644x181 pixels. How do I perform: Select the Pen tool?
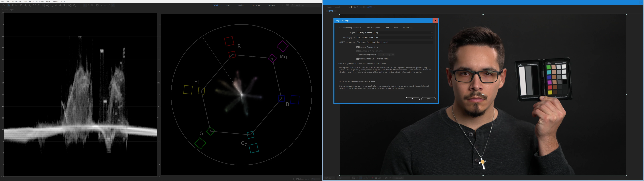(x=47, y=5)
